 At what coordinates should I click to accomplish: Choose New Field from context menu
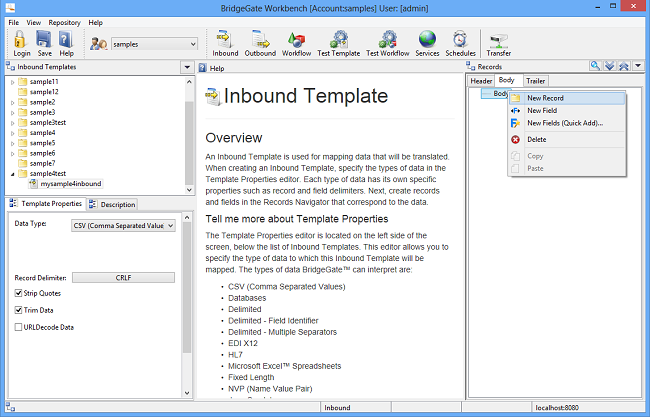click(567, 111)
